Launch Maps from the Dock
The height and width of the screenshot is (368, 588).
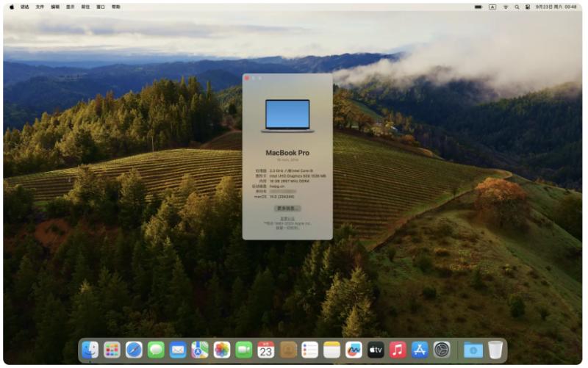(x=200, y=350)
